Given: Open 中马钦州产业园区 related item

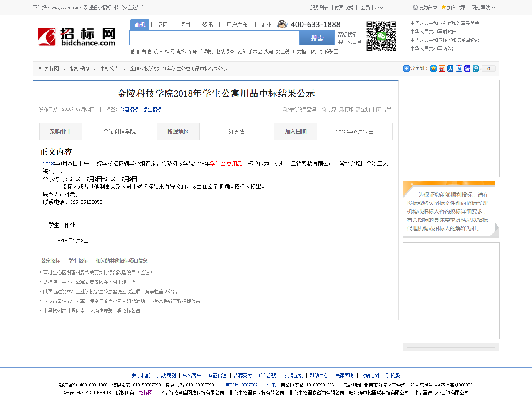Looking at the screenshot, I should tap(92, 311).
